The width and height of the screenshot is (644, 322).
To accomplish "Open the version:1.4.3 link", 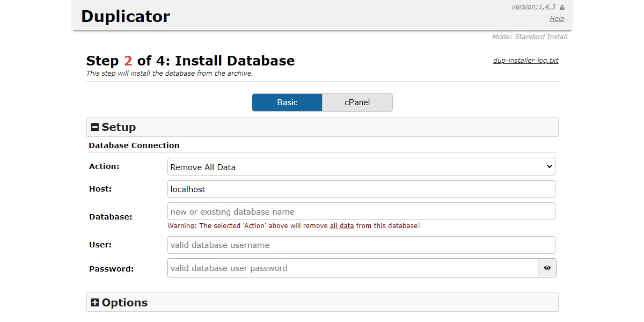I will click(533, 7).
